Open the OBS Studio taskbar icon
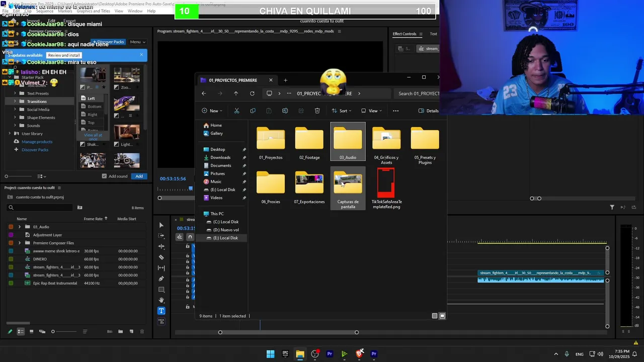 315,354
